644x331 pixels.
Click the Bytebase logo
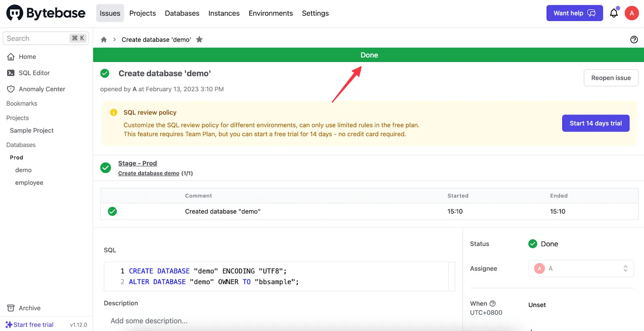point(46,13)
